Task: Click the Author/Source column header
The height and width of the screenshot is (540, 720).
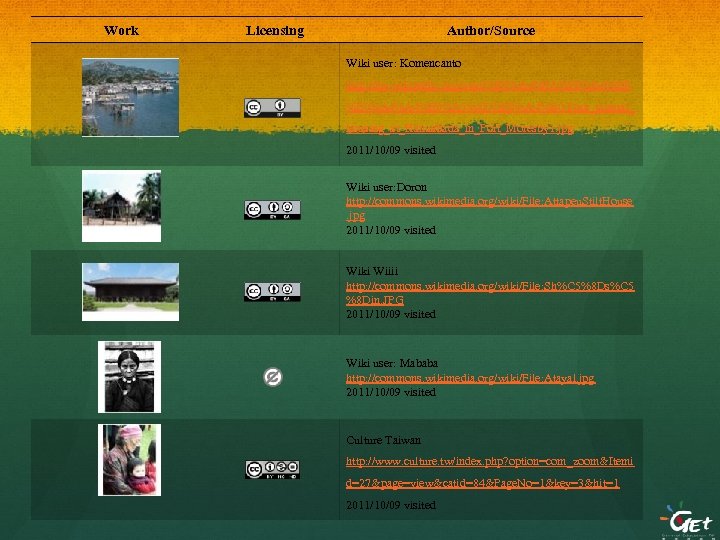Action: [x=491, y=31]
